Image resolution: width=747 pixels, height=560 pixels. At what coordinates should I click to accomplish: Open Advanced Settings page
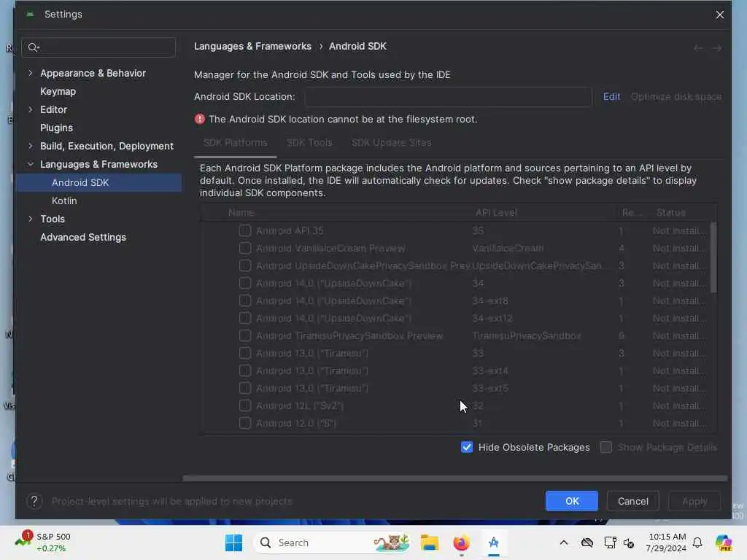83,237
